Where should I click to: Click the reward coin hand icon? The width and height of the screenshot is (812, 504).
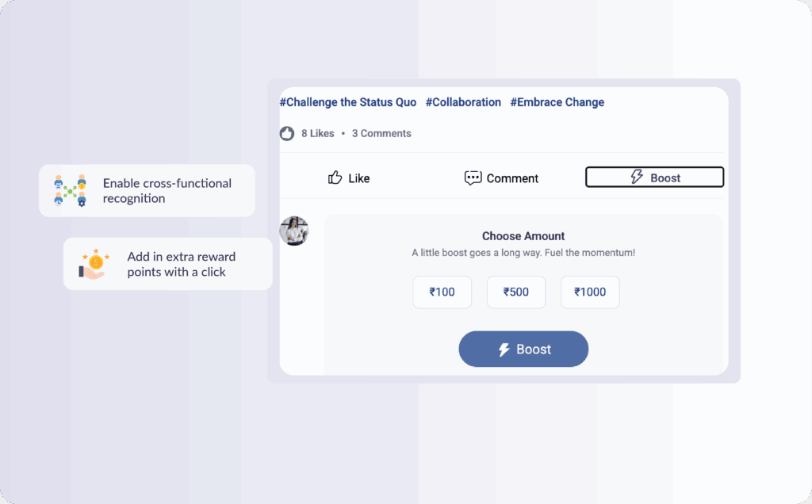point(94,264)
